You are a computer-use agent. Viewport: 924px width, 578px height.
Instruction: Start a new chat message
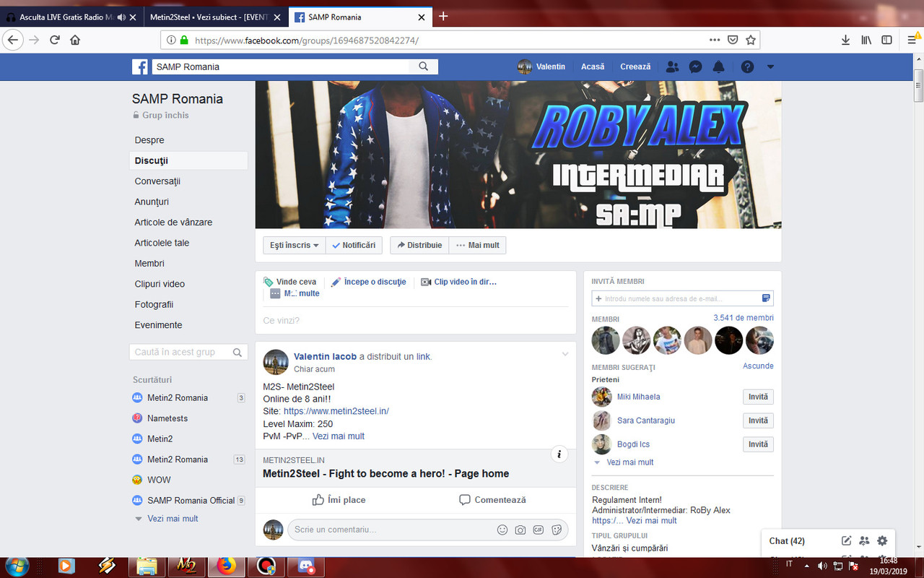846,540
